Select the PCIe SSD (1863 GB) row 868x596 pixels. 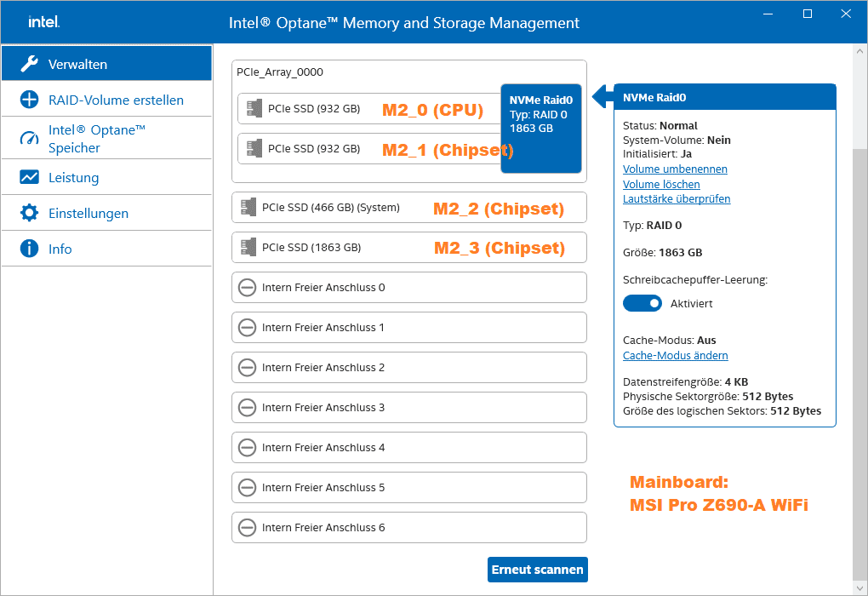click(409, 247)
